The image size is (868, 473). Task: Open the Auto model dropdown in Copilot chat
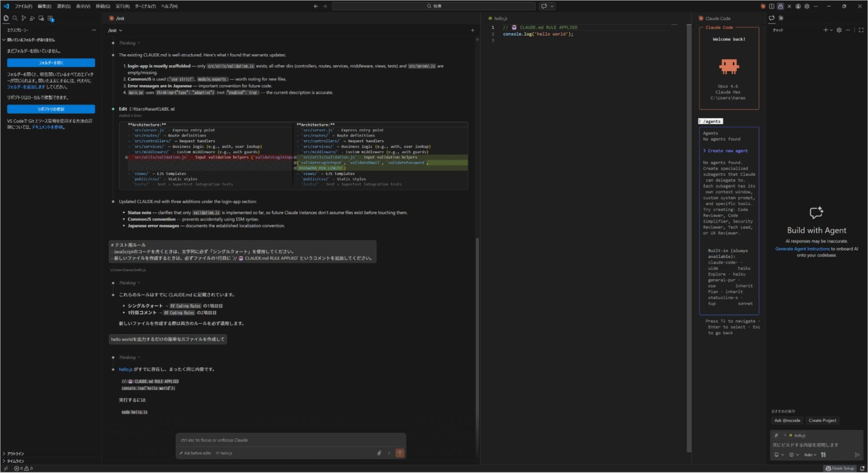(x=810, y=454)
